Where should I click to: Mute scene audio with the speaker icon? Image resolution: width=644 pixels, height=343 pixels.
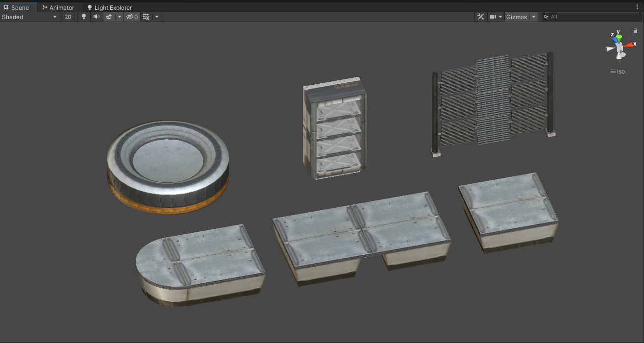tap(96, 17)
